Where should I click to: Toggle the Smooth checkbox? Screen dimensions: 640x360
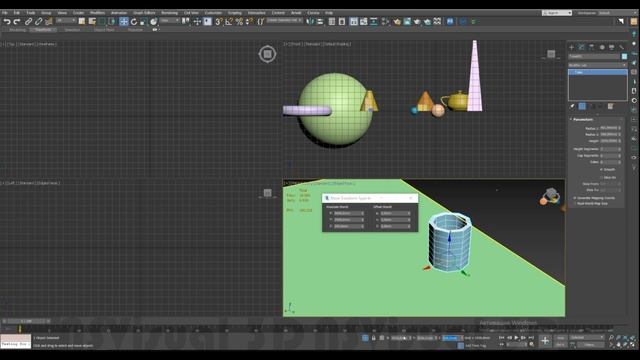coord(601,169)
